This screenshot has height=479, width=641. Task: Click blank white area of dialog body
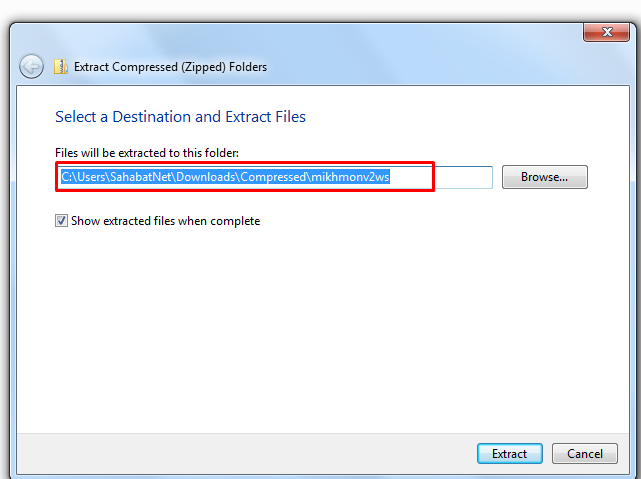coord(320,330)
